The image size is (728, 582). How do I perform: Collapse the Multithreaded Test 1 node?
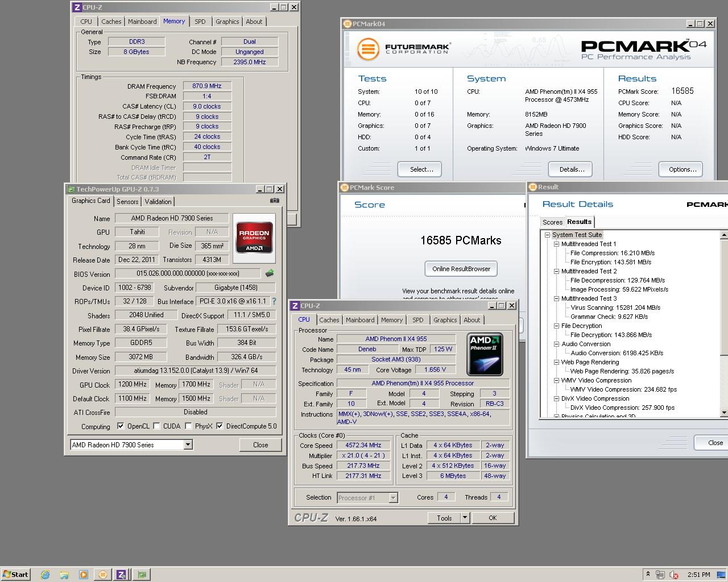tap(557, 244)
